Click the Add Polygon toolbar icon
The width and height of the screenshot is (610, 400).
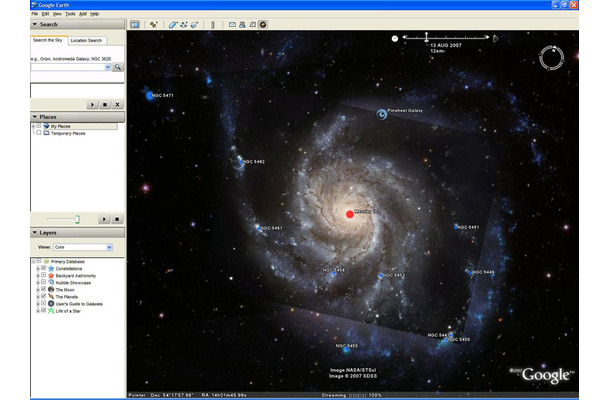[x=173, y=25]
